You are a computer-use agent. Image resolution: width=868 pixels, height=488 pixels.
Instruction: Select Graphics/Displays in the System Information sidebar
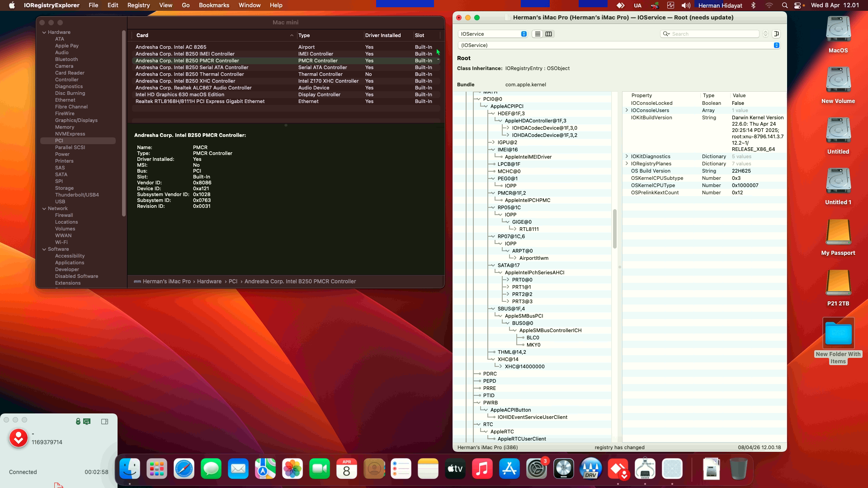(x=76, y=120)
